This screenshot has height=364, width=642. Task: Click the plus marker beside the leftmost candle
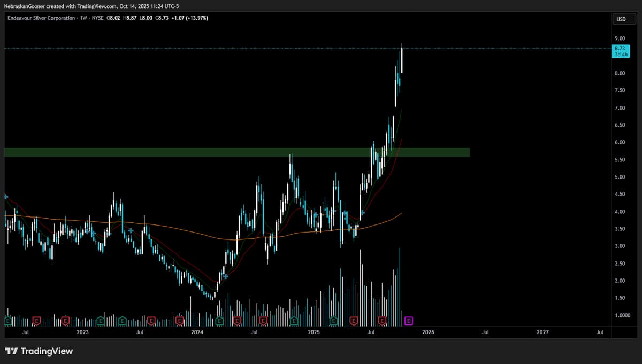pos(5,196)
